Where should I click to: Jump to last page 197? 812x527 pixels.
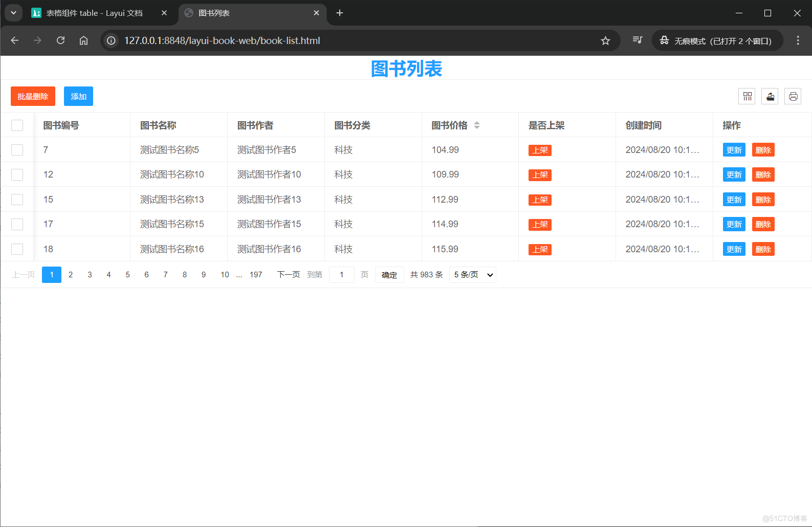click(x=256, y=275)
